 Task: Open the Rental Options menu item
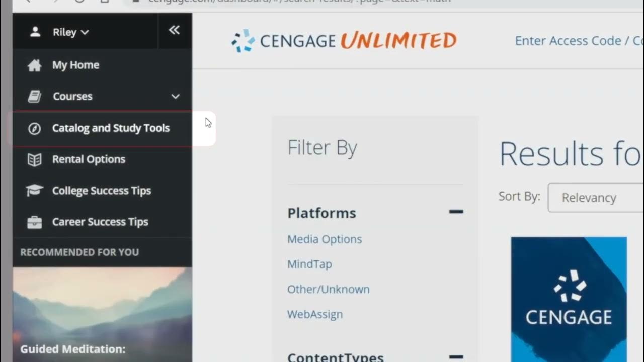pyautogui.click(x=89, y=159)
